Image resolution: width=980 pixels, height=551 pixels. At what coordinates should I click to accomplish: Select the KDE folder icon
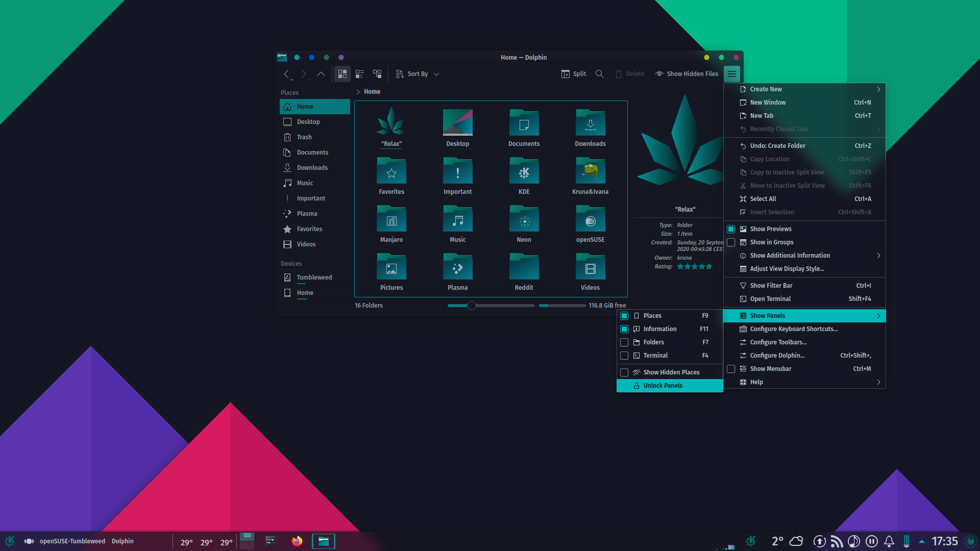(x=524, y=170)
